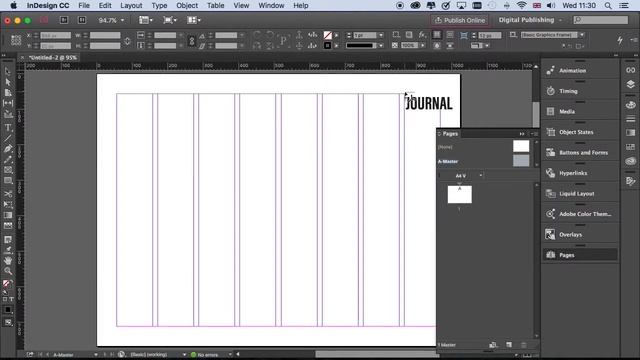Open the Arrange Documents dropdown

coord(194,20)
